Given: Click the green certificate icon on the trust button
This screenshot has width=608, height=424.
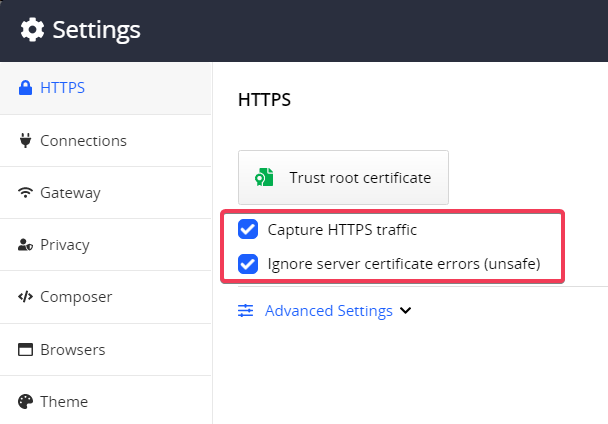Looking at the screenshot, I should [x=264, y=178].
